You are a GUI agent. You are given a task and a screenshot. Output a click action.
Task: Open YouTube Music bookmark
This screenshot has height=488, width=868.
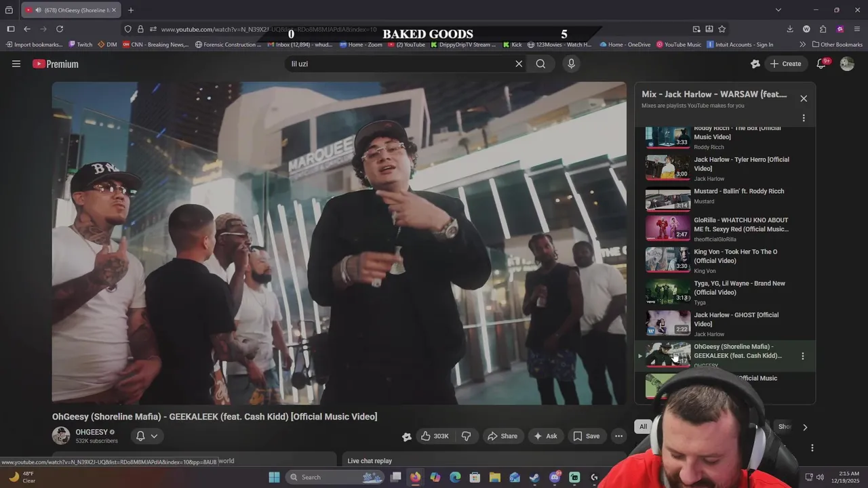pos(679,45)
